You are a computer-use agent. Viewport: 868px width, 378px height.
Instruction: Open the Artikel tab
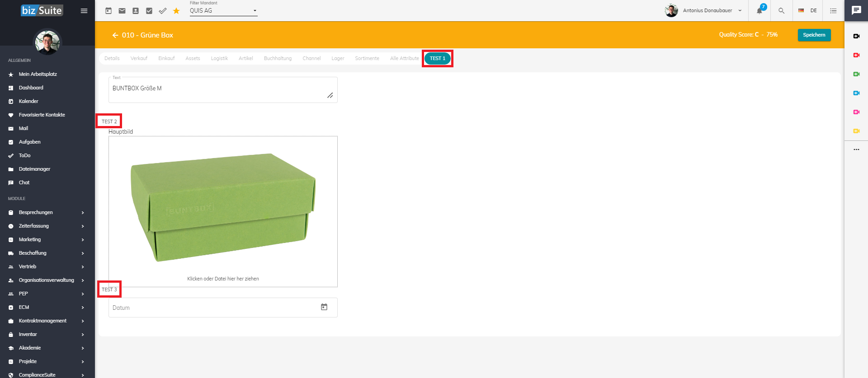pos(246,58)
